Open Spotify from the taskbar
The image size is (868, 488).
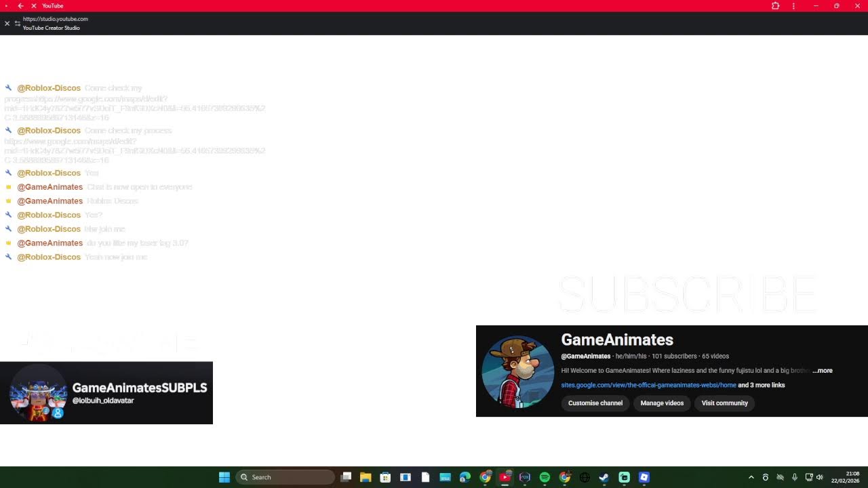[545, 477]
